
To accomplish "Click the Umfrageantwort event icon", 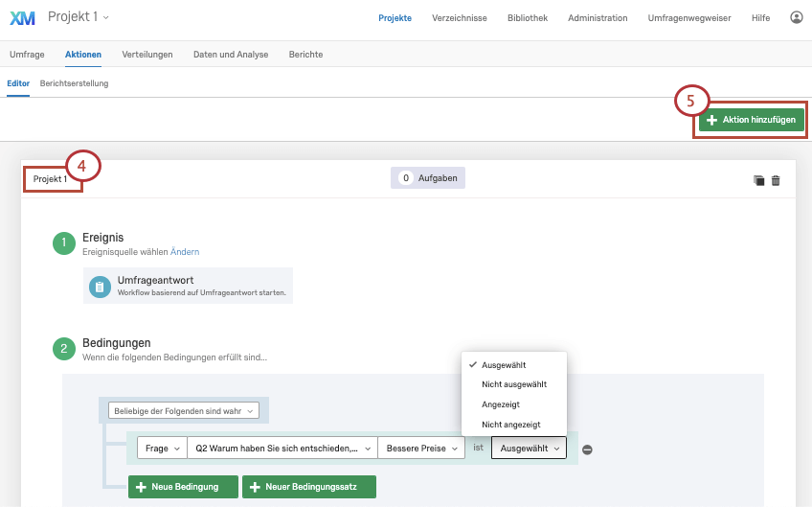I will (x=100, y=287).
